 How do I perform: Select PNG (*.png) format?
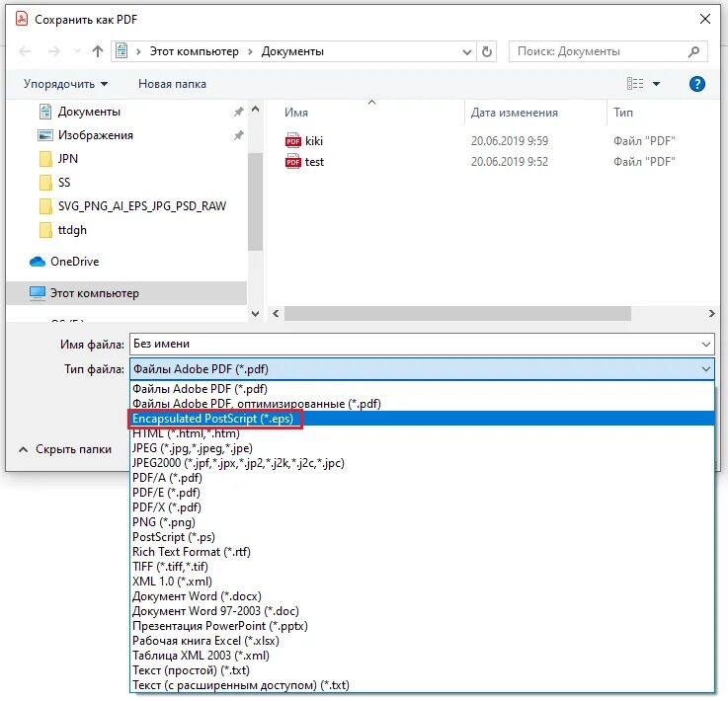pyautogui.click(x=422, y=522)
